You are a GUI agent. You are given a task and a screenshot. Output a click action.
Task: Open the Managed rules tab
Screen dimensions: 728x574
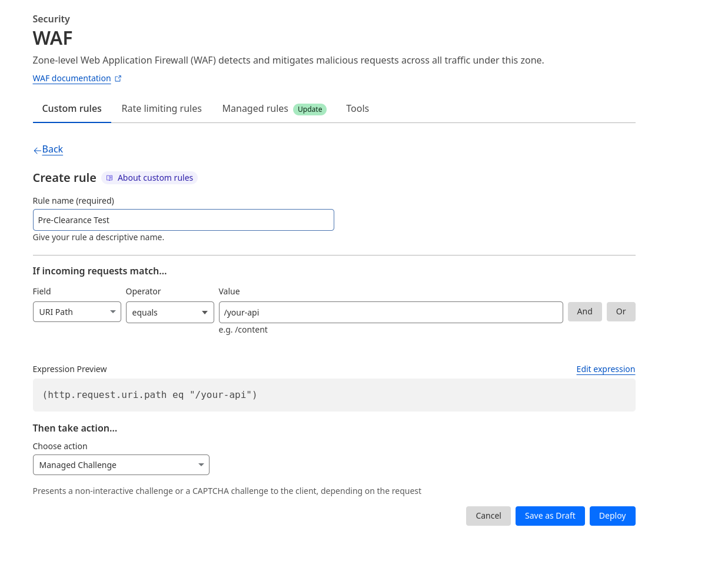tap(255, 108)
